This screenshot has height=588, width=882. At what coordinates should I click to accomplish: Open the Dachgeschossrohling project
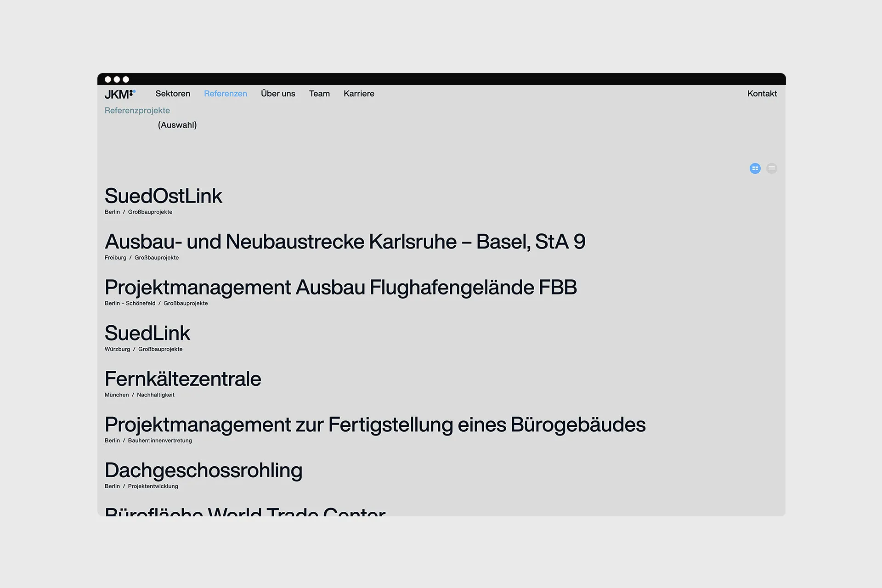click(203, 470)
